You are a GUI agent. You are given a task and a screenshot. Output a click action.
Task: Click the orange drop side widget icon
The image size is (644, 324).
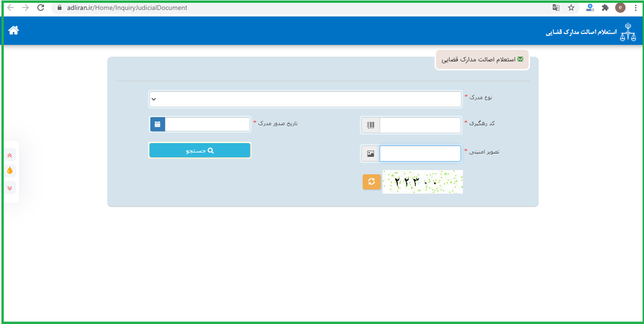point(10,171)
